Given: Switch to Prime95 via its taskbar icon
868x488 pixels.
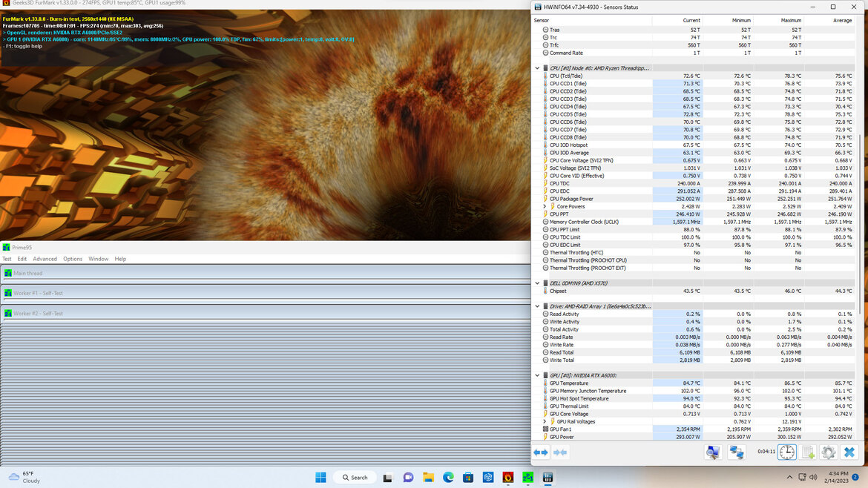Looking at the screenshot, I should 527,478.
